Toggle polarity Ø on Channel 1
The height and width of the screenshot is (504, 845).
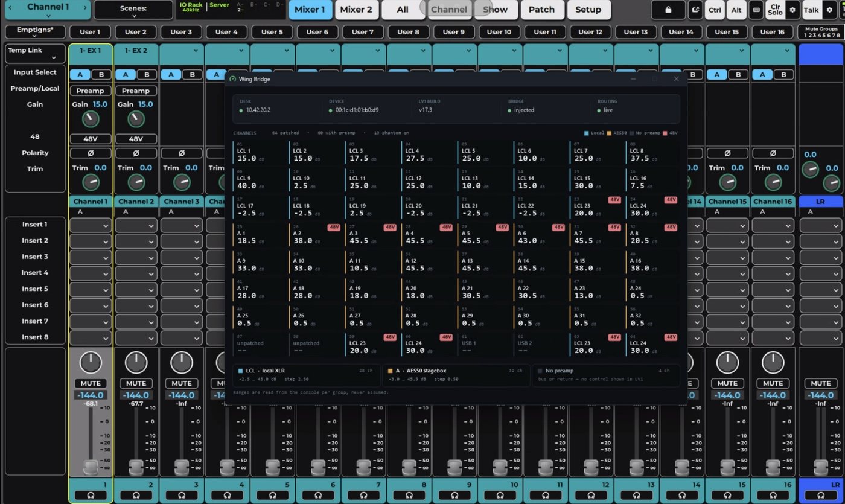click(x=91, y=153)
